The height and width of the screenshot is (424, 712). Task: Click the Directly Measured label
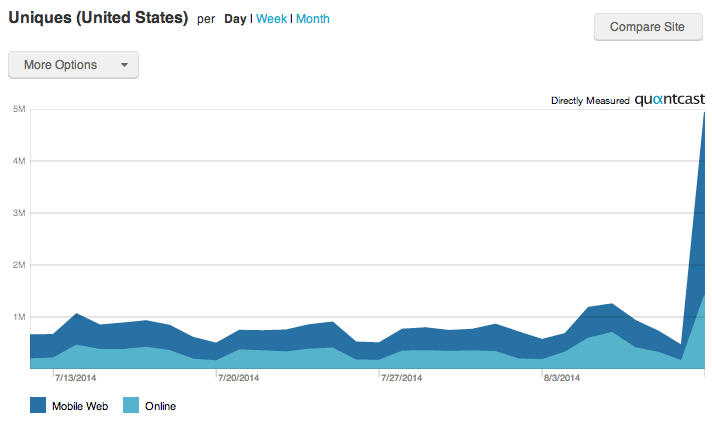pyautogui.click(x=590, y=101)
